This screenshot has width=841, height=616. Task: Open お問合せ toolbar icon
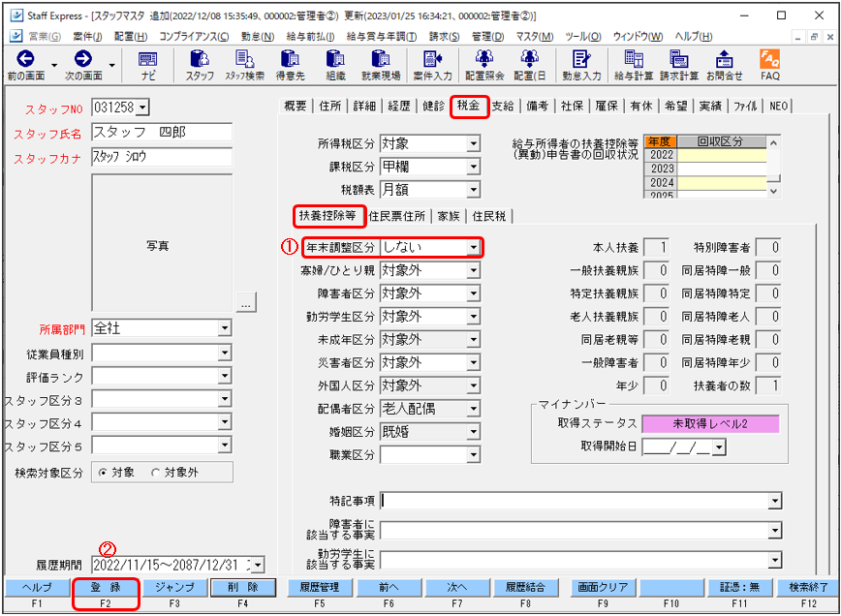[x=724, y=58]
